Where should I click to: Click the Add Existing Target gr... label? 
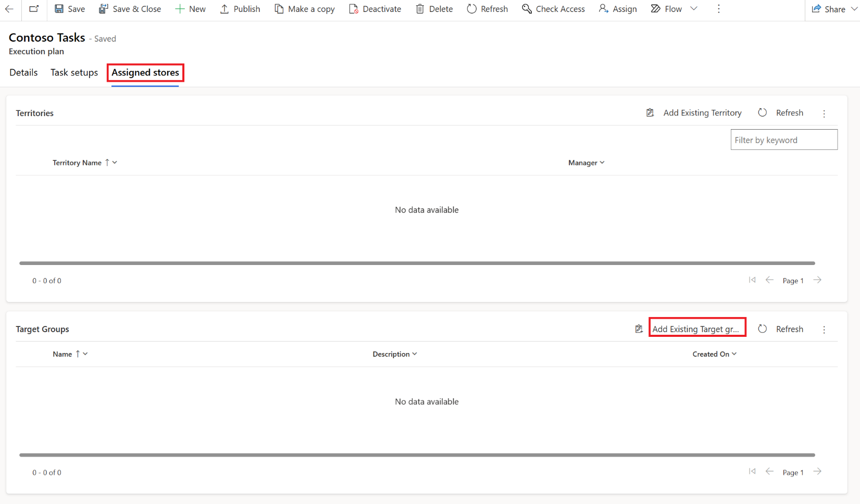[696, 329]
